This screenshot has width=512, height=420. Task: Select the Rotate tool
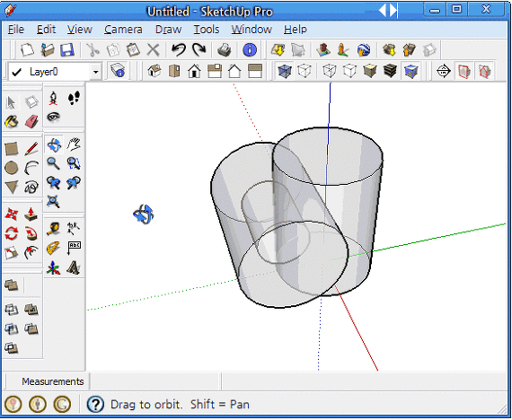point(12,233)
